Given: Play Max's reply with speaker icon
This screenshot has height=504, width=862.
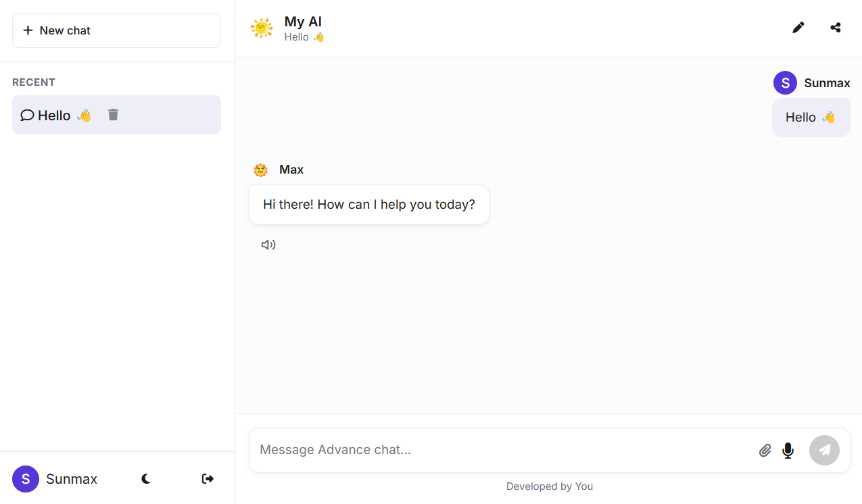Looking at the screenshot, I should click(268, 245).
